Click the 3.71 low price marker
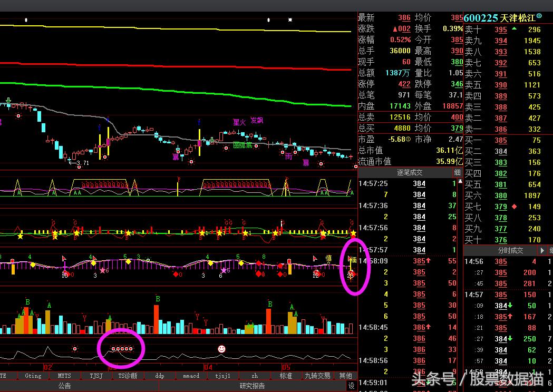Viewport: 553px width, 392px height. point(83,163)
